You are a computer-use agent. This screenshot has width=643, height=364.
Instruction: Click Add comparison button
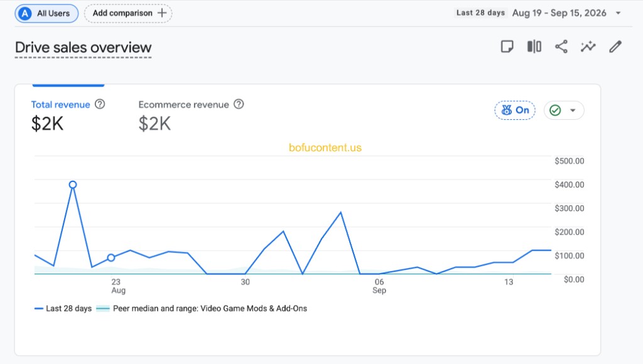pos(128,13)
